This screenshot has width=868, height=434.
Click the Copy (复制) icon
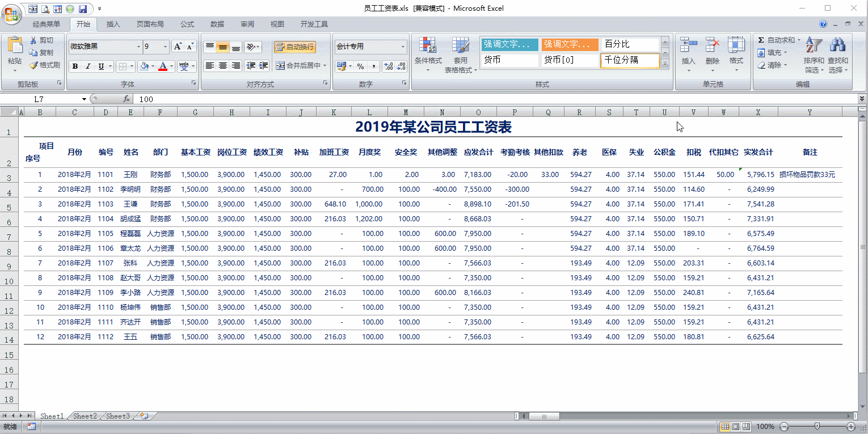tap(33, 53)
